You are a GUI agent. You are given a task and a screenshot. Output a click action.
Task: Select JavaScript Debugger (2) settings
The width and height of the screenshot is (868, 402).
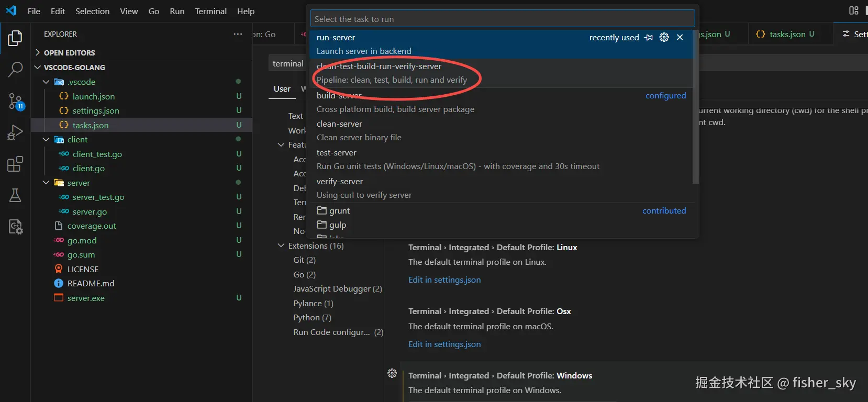(338, 288)
